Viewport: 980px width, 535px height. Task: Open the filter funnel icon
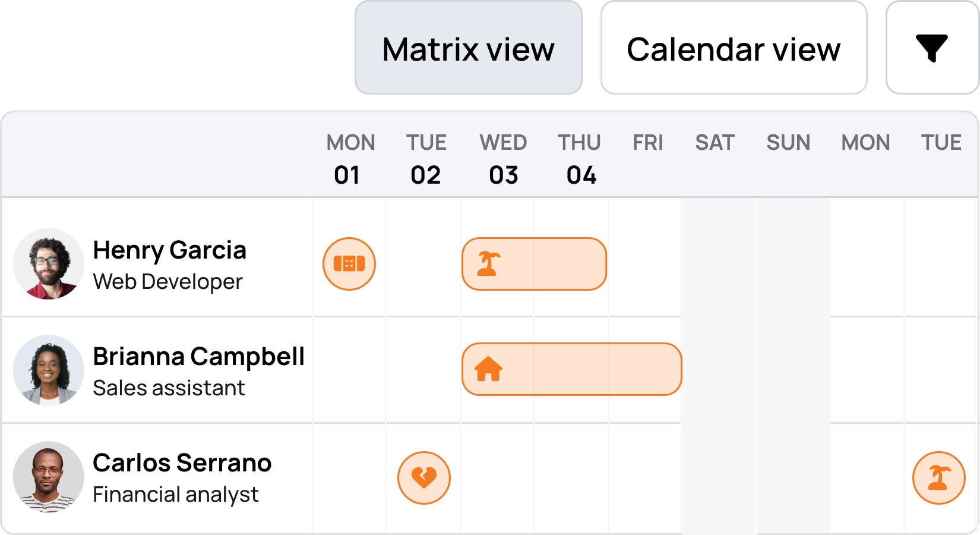pyautogui.click(x=932, y=48)
